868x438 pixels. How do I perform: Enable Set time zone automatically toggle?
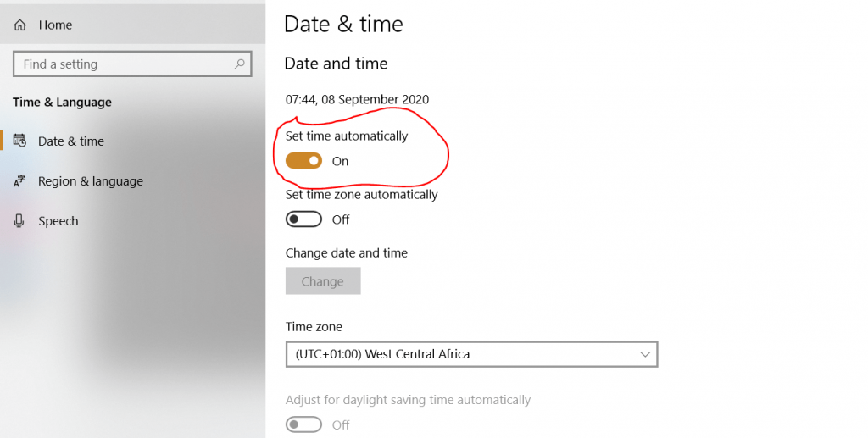303,219
